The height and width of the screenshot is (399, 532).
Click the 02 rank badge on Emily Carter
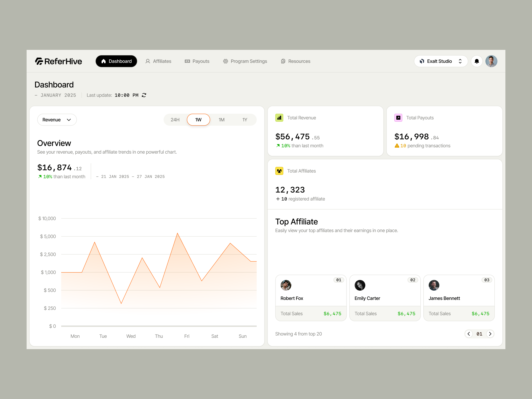(413, 280)
